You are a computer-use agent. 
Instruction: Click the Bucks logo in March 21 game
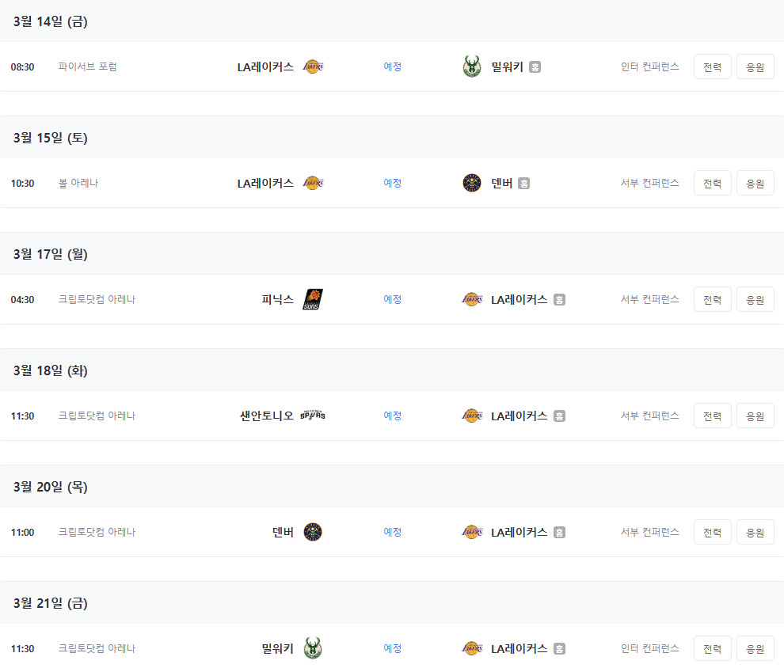313,648
